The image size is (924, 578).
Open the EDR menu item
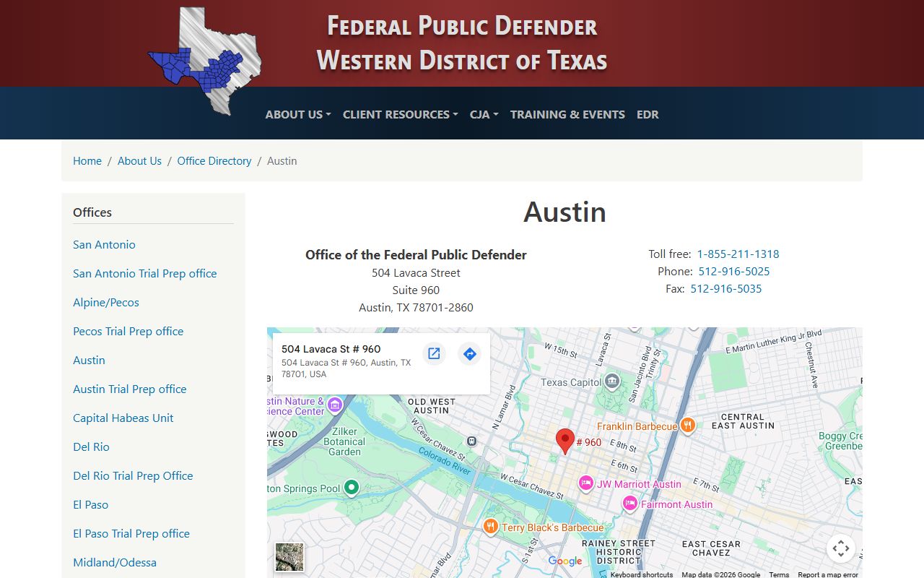[x=648, y=114]
